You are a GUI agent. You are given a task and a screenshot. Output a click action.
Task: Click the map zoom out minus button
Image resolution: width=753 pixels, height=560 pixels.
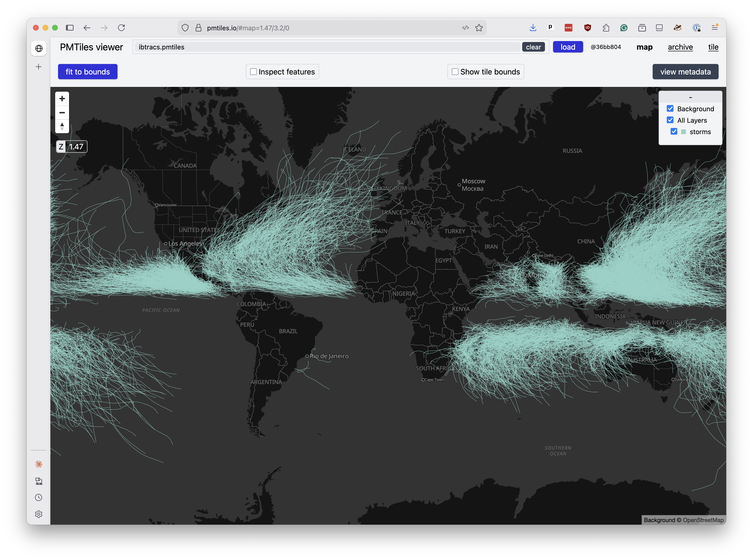(62, 112)
